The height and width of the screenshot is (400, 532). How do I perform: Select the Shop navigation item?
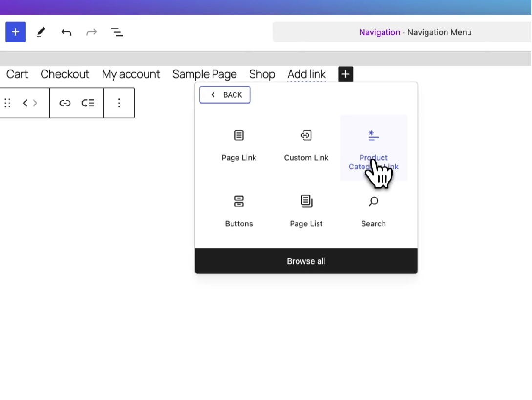coord(262,74)
